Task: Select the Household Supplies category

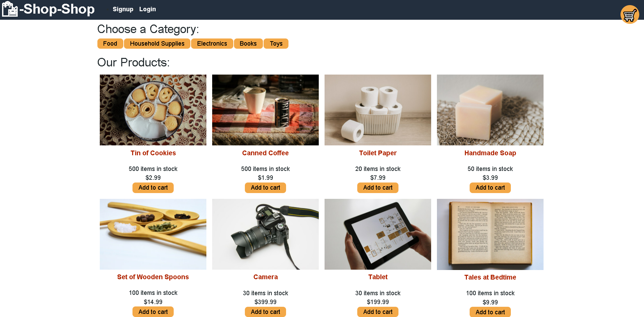Action: [157, 44]
